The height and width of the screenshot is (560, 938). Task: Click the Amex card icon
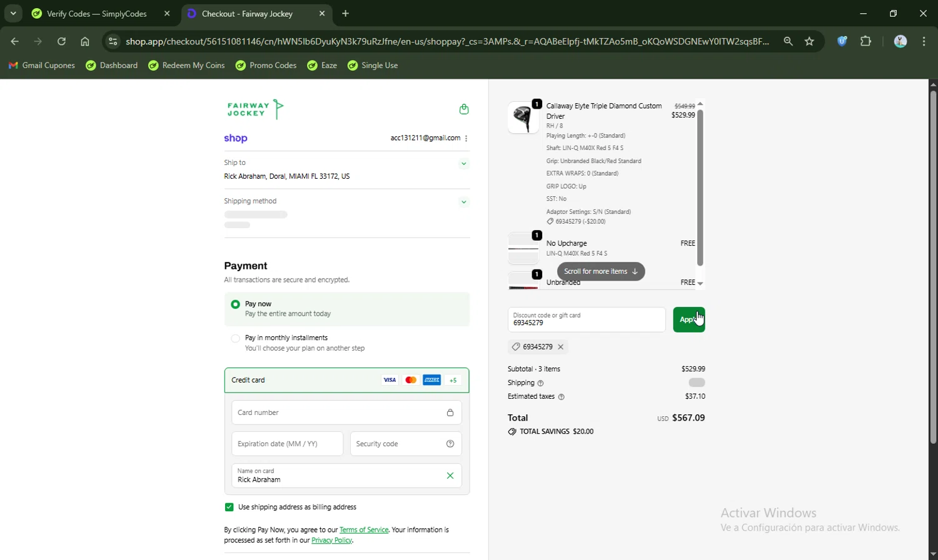432,380
